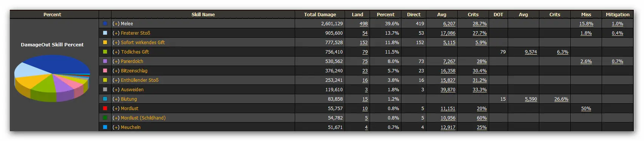
Task: Click the Skill Name column header
Action: coord(203,14)
